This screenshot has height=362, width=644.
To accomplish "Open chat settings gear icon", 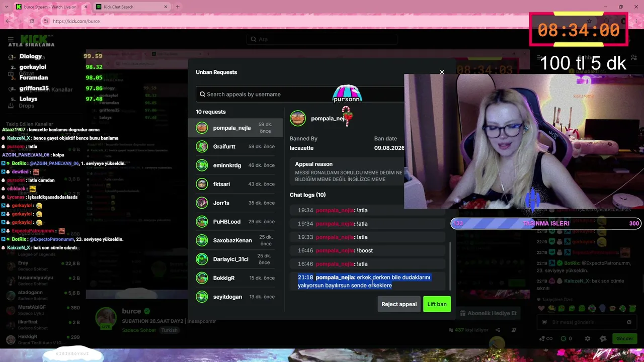I will (x=588, y=339).
